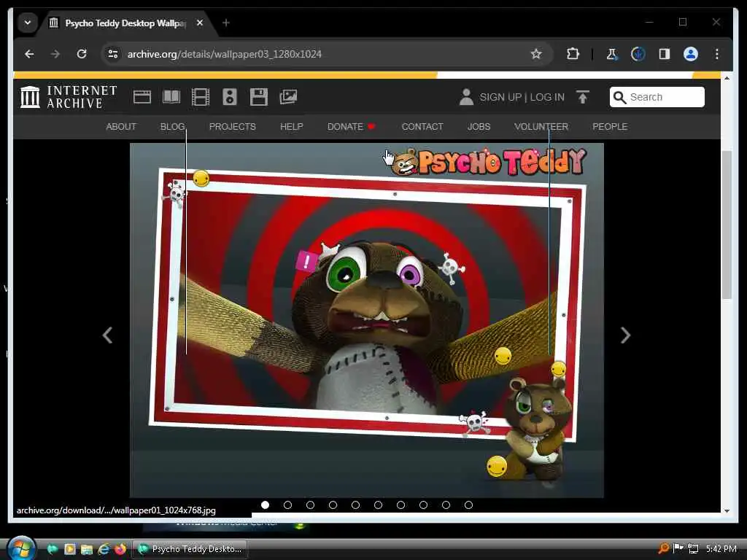
Task: Open the site information icon in the address bar
Action: (113, 54)
